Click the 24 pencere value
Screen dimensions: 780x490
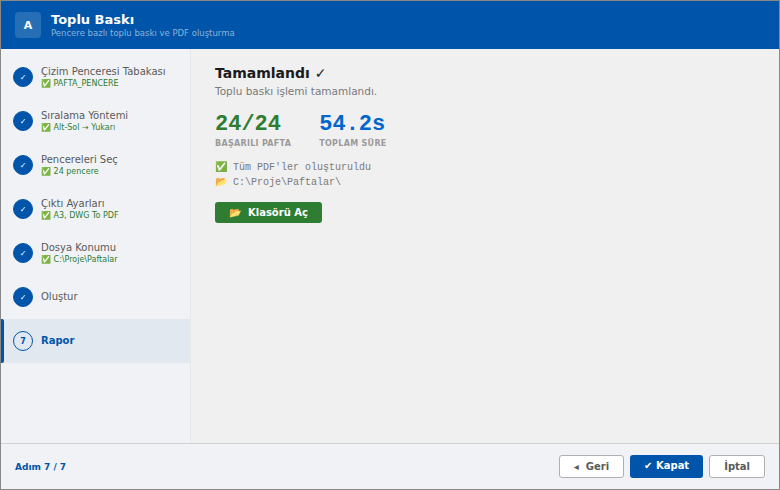click(76, 171)
